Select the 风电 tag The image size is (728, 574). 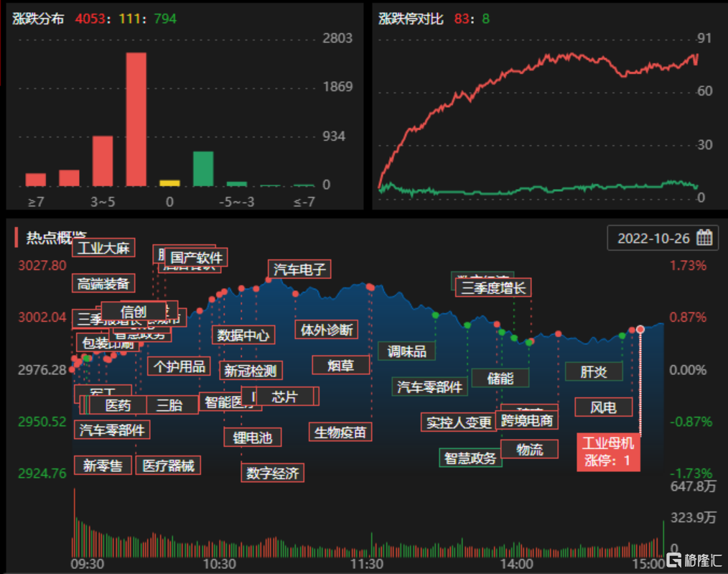click(604, 407)
